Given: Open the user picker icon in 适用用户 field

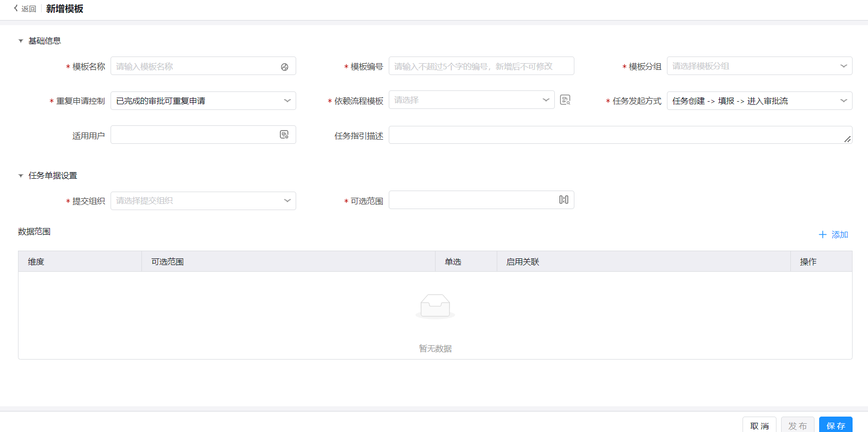Looking at the screenshot, I should pos(284,135).
